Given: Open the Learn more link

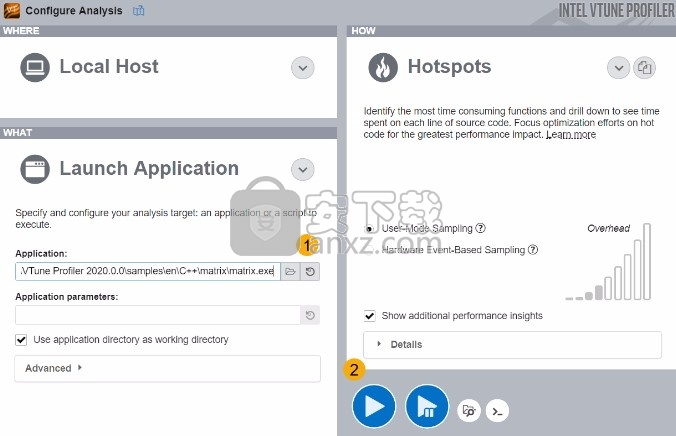Looking at the screenshot, I should [571, 135].
